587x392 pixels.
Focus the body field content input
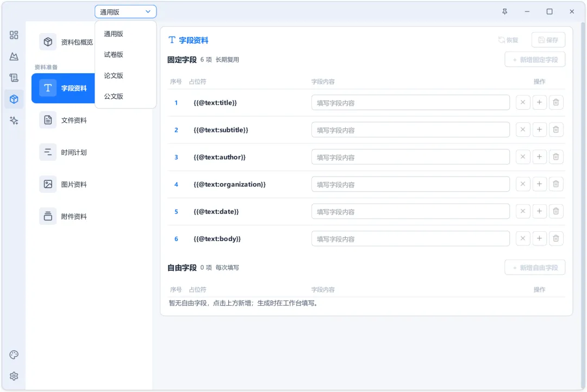pyautogui.click(x=410, y=239)
